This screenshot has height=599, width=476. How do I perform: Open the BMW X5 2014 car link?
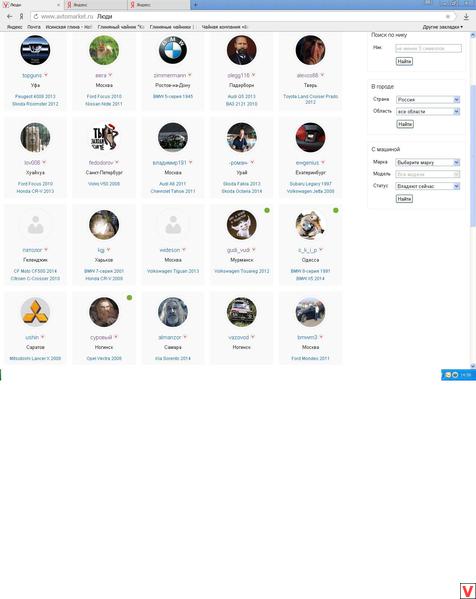[310, 278]
